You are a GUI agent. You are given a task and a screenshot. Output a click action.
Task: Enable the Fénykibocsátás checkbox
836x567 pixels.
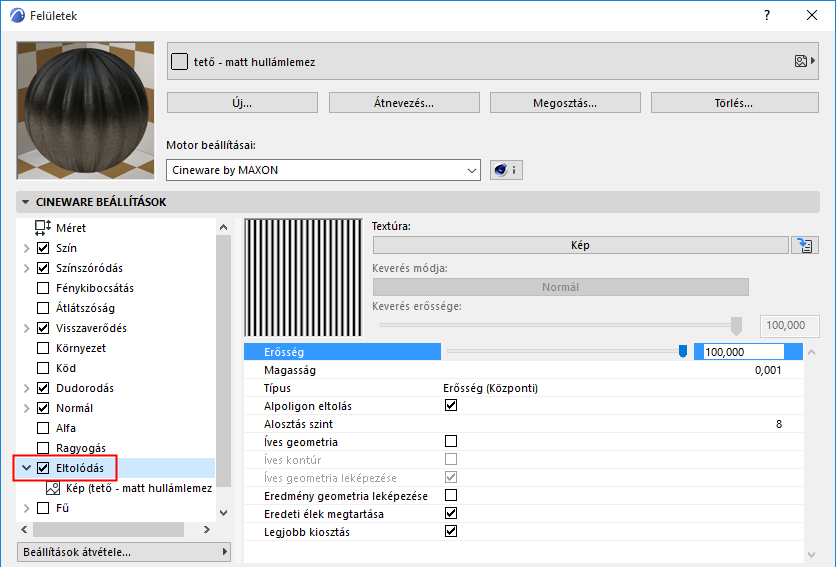[43, 288]
